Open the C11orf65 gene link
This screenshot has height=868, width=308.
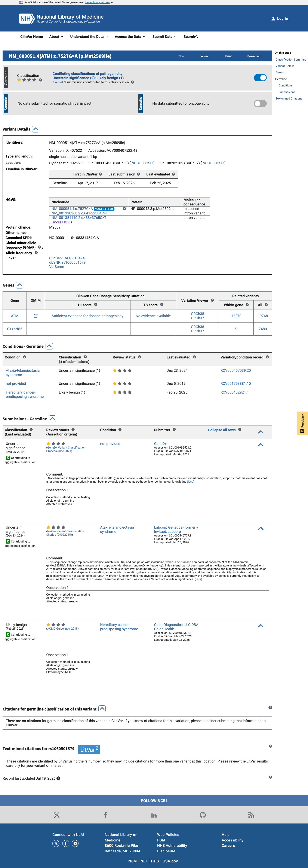pyautogui.click(x=15, y=329)
